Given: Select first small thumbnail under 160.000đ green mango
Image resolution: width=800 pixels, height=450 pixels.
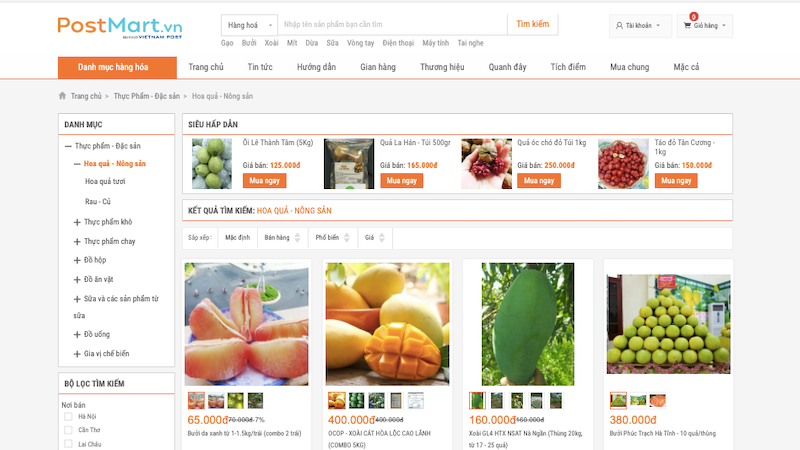Looking at the screenshot, I should pyautogui.click(x=478, y=401).
